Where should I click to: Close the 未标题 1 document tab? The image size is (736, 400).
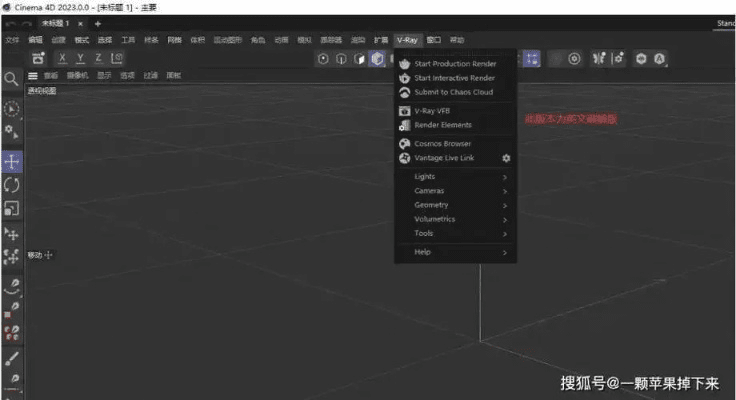pos(80,23)
